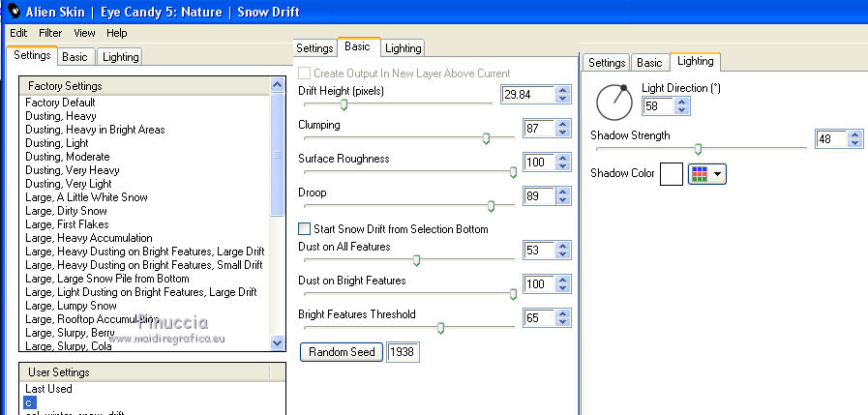The width and height of the screenshot is (868, 415).
Task: Click the Dust on All Features slider thumb
Action: click(x=417, y=260)
